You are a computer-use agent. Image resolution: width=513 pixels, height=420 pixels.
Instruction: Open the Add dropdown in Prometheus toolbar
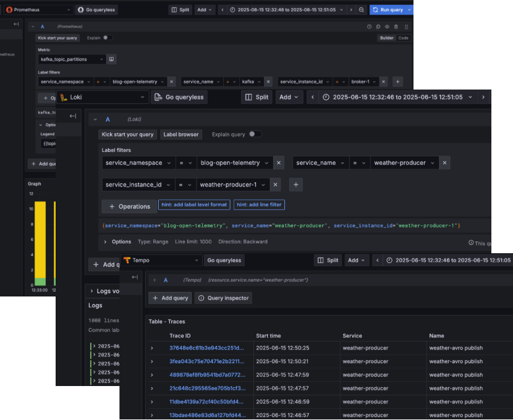[205, 10]
